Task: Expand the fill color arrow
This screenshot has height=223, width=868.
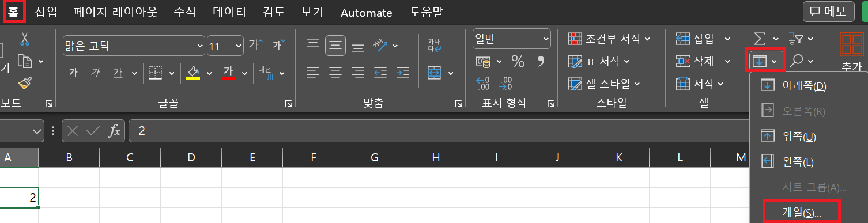Action: point(209,73)
